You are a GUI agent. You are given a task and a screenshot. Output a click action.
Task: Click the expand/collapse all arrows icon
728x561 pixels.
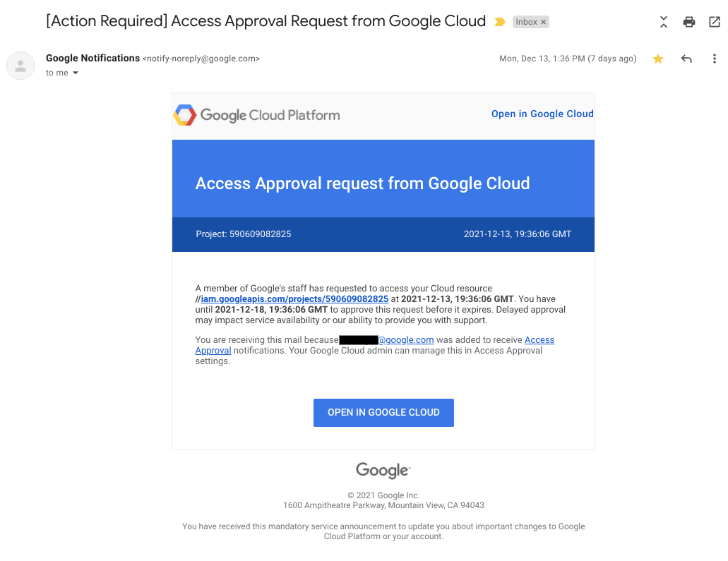click(663, 22)
